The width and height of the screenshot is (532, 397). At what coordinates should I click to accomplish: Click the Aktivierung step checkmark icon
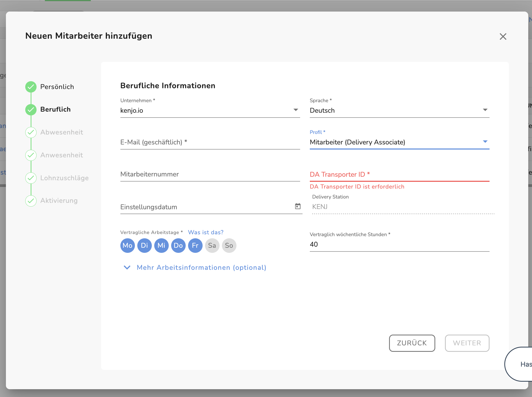pos(31,201)
